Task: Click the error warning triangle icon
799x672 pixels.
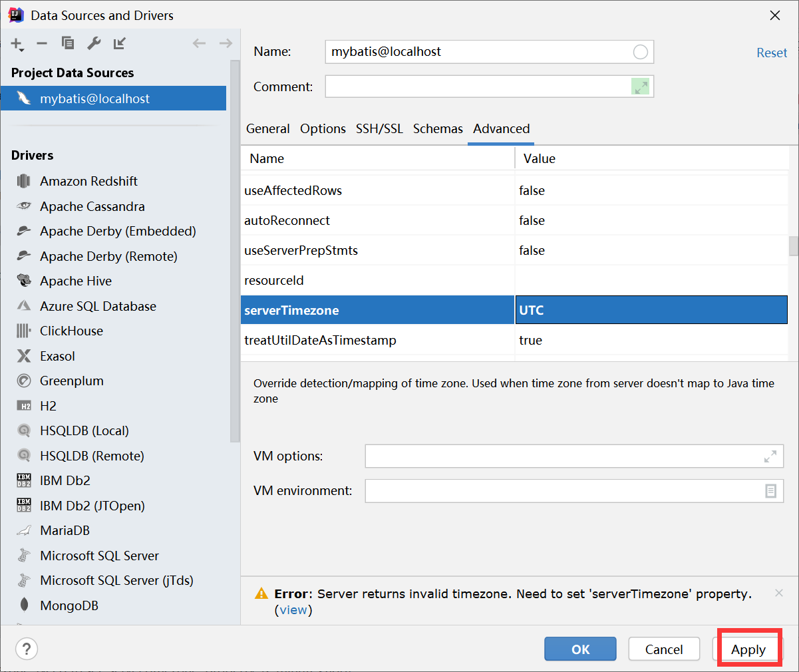Action: [261, 593]
